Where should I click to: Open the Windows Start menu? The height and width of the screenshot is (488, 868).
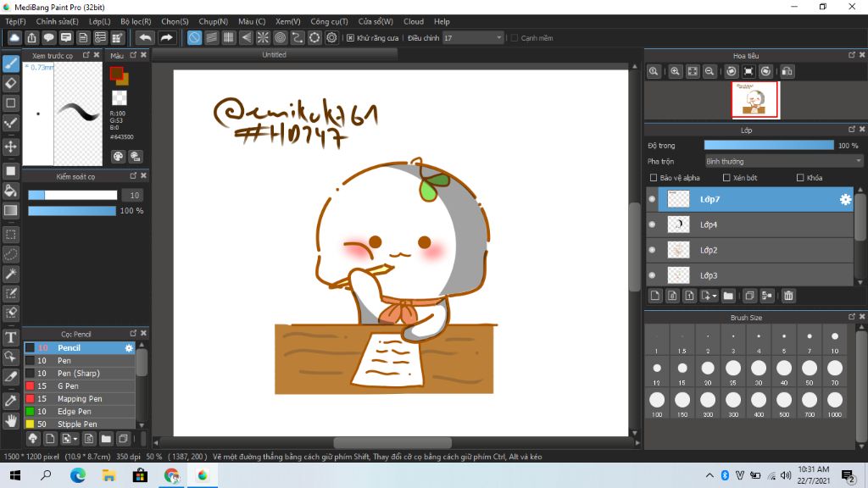15,475
